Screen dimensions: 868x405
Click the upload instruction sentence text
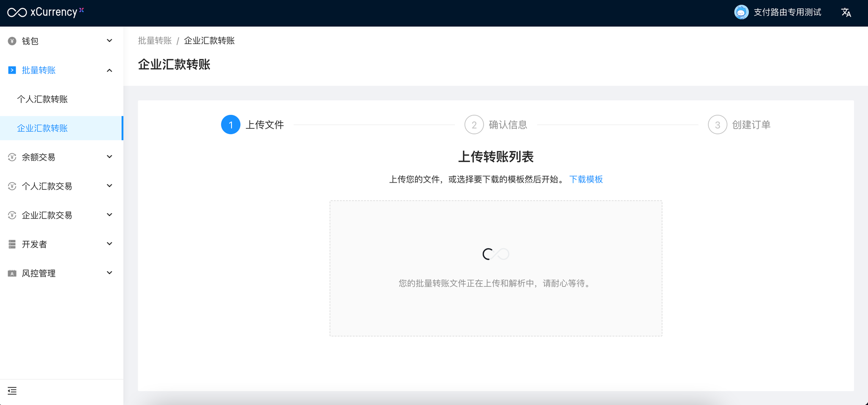pyautogui.click(x=478, y=179)
